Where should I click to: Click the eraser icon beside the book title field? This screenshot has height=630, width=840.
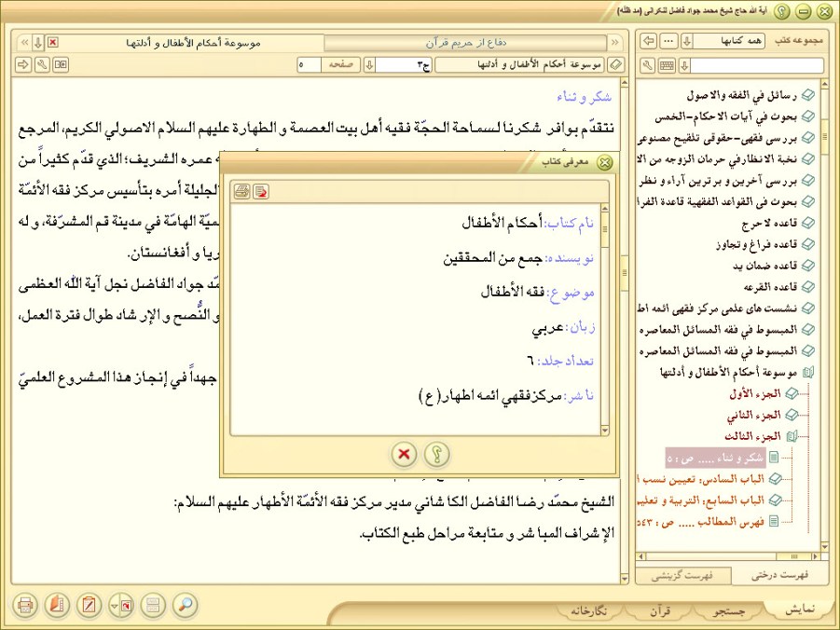[615, 65]
